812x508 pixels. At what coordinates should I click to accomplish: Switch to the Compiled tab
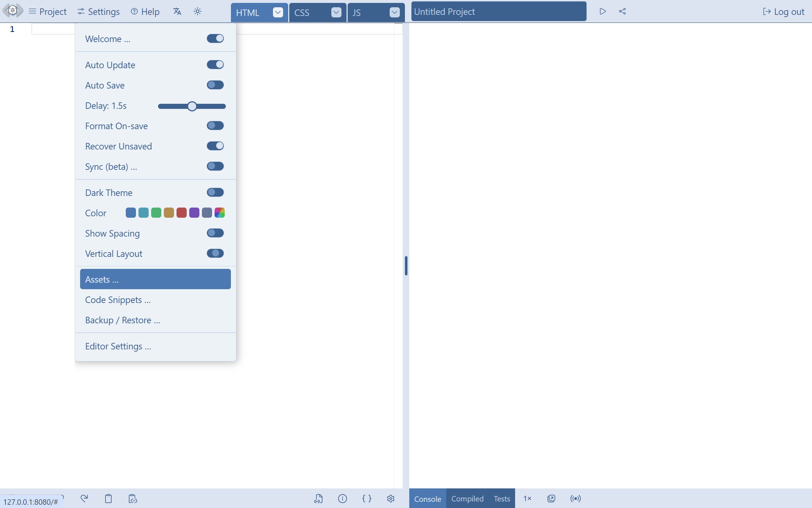click(467, 499)
